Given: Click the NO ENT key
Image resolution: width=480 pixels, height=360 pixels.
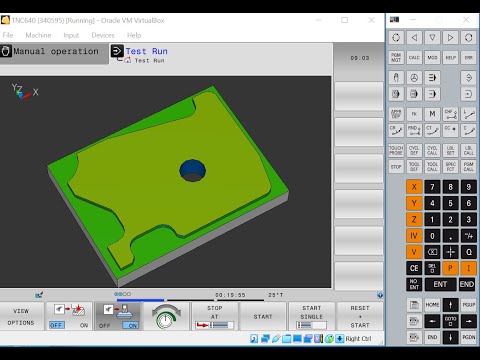Looking at the screenshot, I should coord(414,284).
